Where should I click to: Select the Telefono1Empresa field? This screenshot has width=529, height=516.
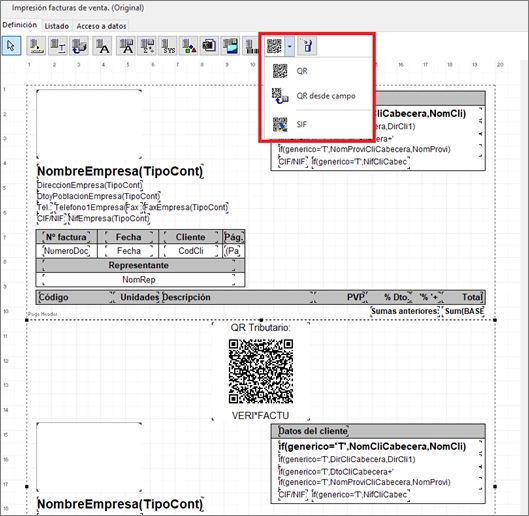89,207
